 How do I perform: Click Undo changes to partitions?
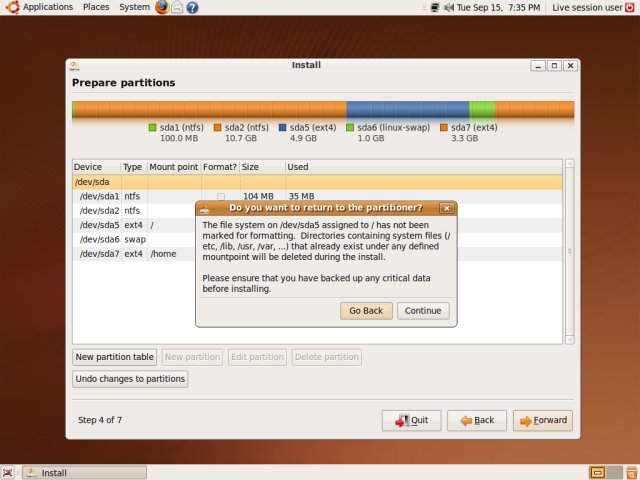(130, 379)
